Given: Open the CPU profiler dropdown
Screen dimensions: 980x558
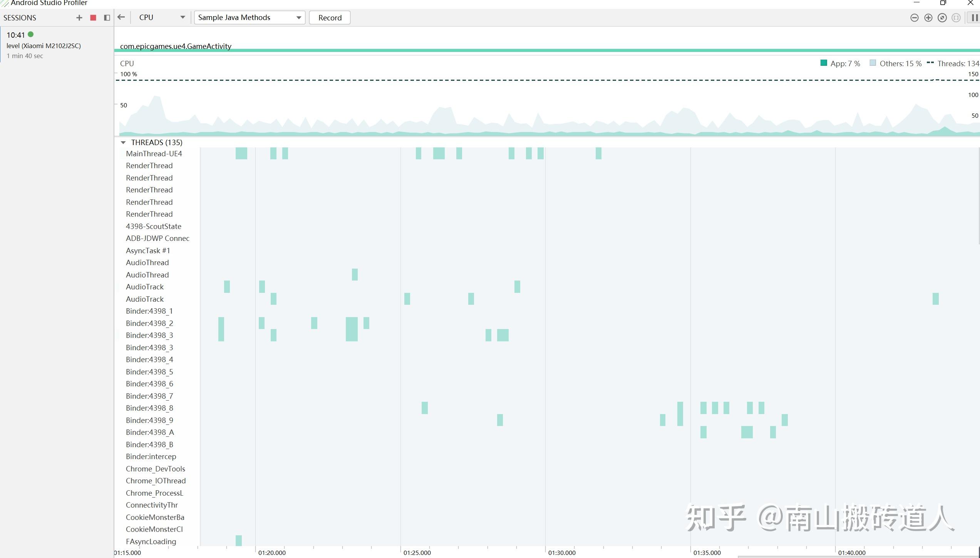Looking at the screenshot, I should pyautogui.click(x=162, y=17).
